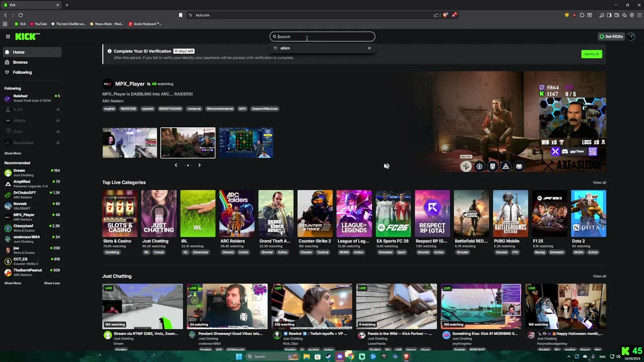Select the WARZONE stream tag
Viewport: 644px width, 362px height.
pyautogui.click(x=128, y=109)
